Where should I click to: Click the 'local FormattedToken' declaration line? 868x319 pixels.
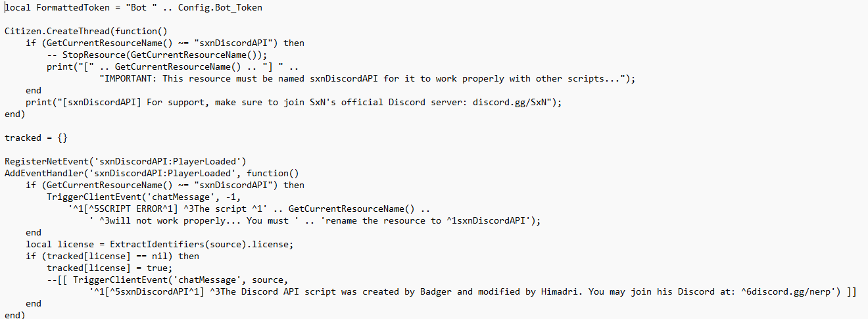[x=134, y=7]
